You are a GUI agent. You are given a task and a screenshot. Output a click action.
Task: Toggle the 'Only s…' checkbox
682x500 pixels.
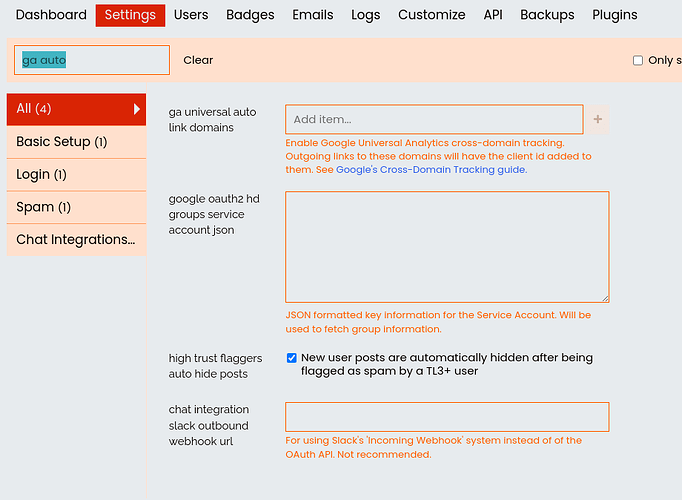pyautogui.click(x=638, y=60)
